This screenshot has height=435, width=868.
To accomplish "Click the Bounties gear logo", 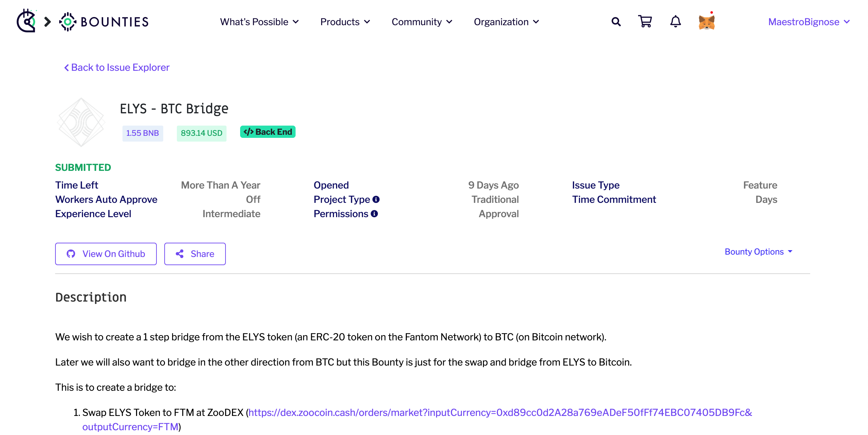I will 68,22.
